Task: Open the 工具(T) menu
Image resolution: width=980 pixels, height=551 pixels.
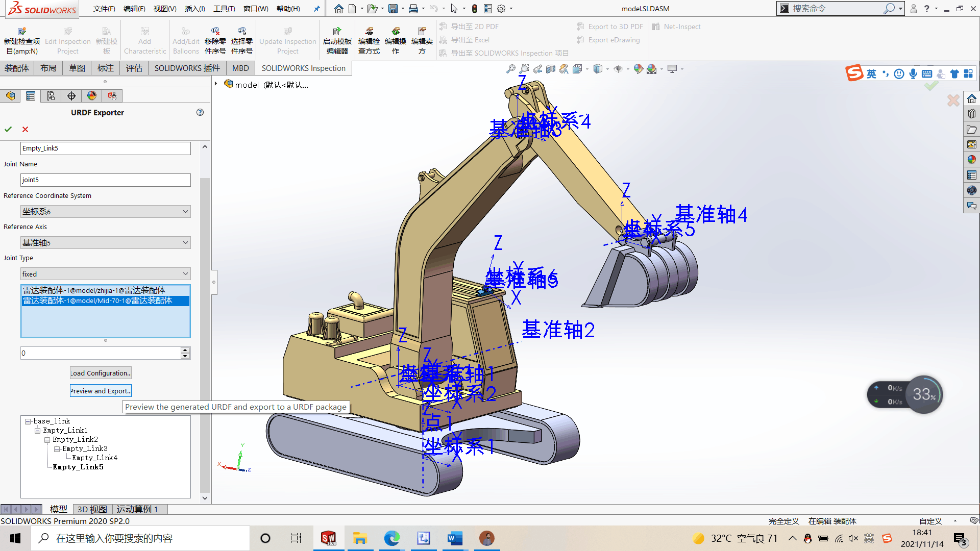Action: pos(224,9)
